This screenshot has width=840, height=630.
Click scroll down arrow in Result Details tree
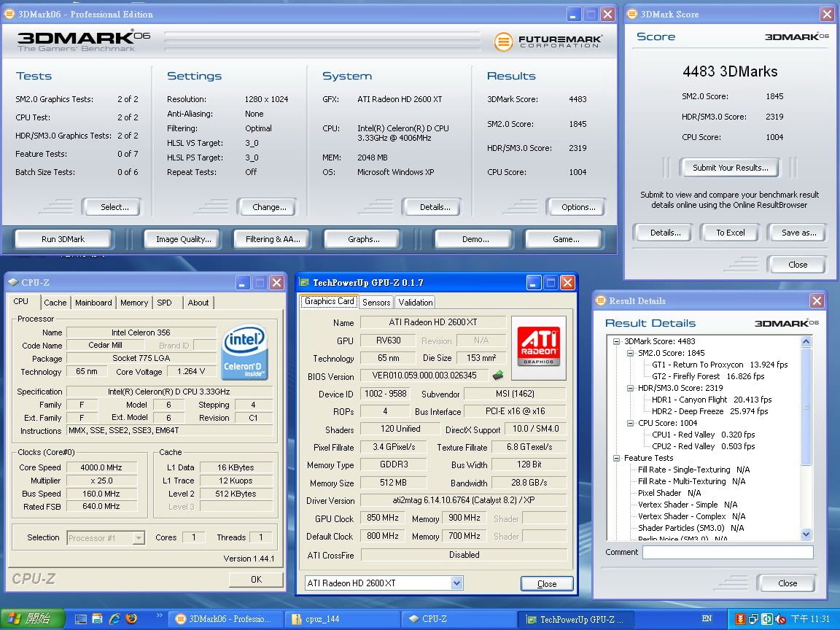(x=806, y=534)
